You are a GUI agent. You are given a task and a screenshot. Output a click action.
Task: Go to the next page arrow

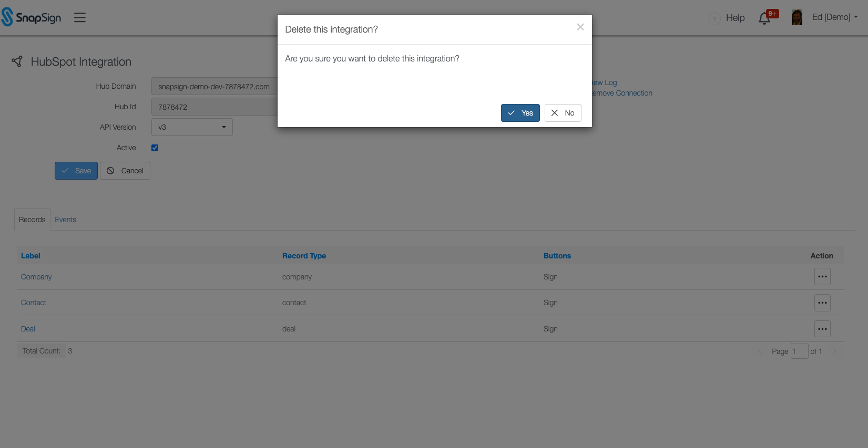tap(834, 351)
